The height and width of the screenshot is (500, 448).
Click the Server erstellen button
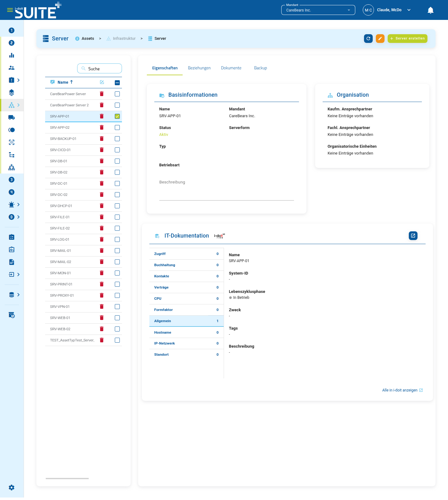point(408,39)
